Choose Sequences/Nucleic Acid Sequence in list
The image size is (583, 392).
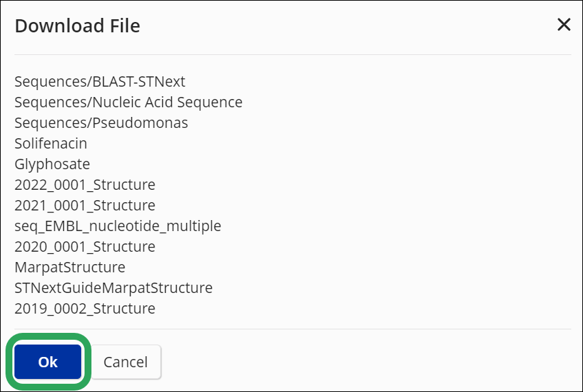click(x=128, y=102)
